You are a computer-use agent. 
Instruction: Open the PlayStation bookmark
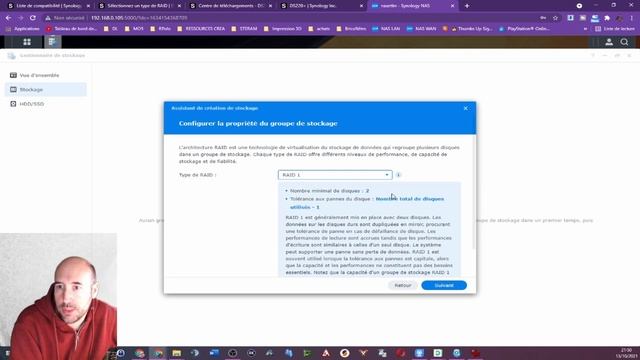524,29
